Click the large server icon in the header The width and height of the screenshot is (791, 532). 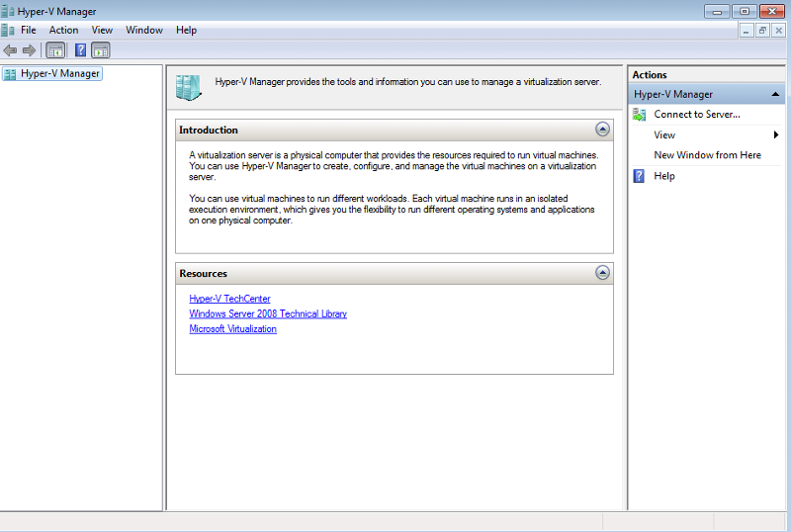188,88
